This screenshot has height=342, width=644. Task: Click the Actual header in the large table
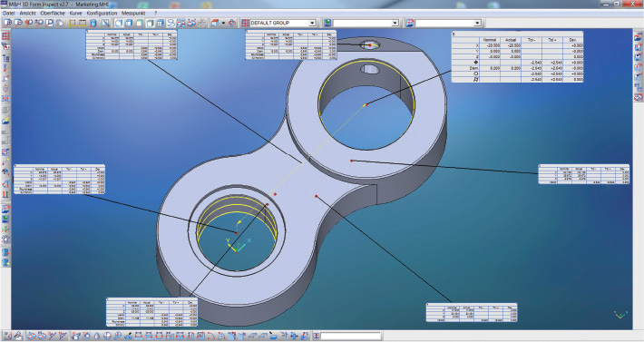(511, 40)
